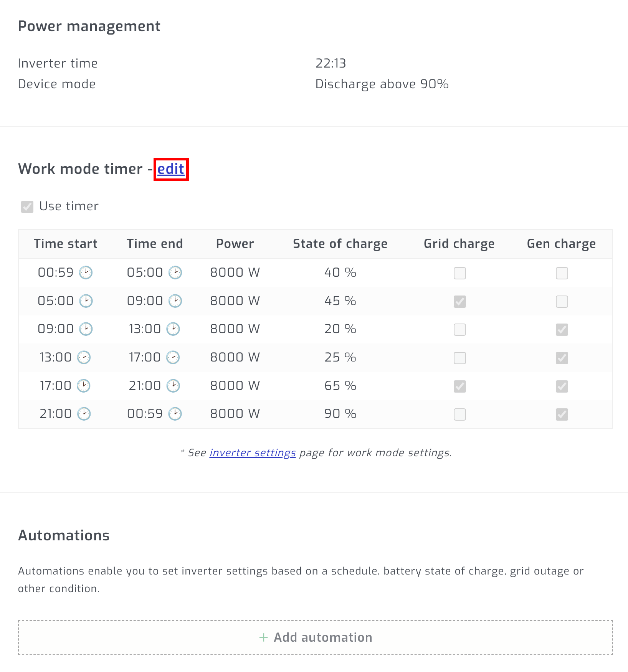Click the plus icon on Add automation

click(263, 637)
